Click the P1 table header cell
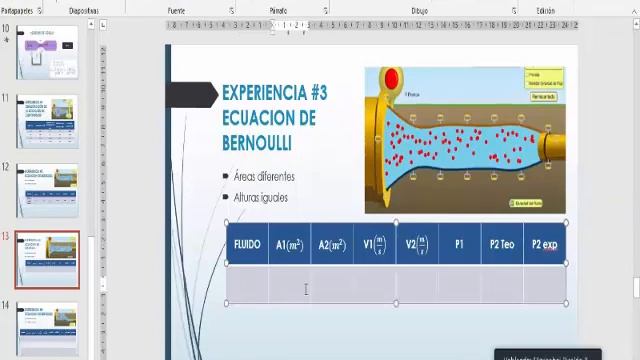Image resolution: width=640 pixels, height=360 pixels. point(460,244)
